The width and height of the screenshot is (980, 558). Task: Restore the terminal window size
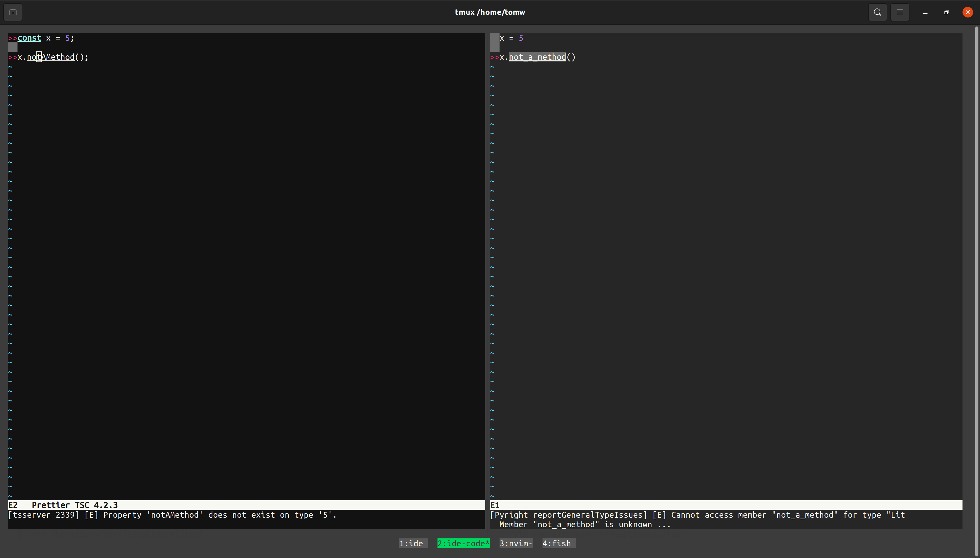tap(946, 12)
